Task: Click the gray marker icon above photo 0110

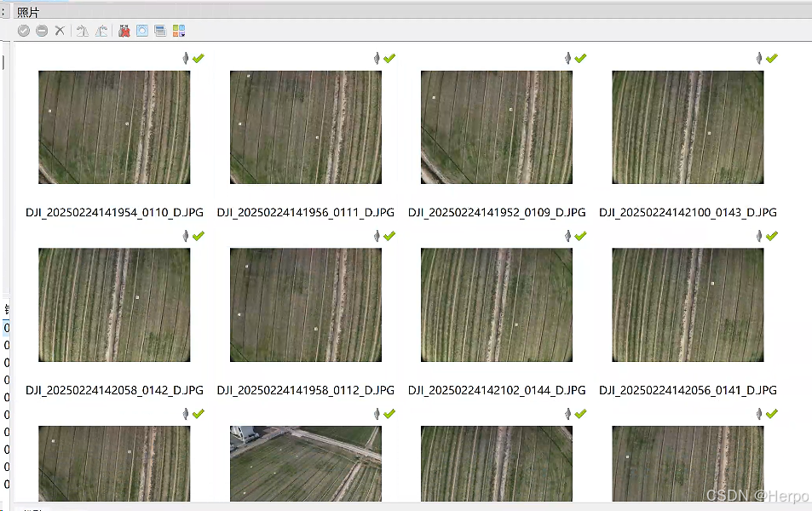Action: pos(186,58)
